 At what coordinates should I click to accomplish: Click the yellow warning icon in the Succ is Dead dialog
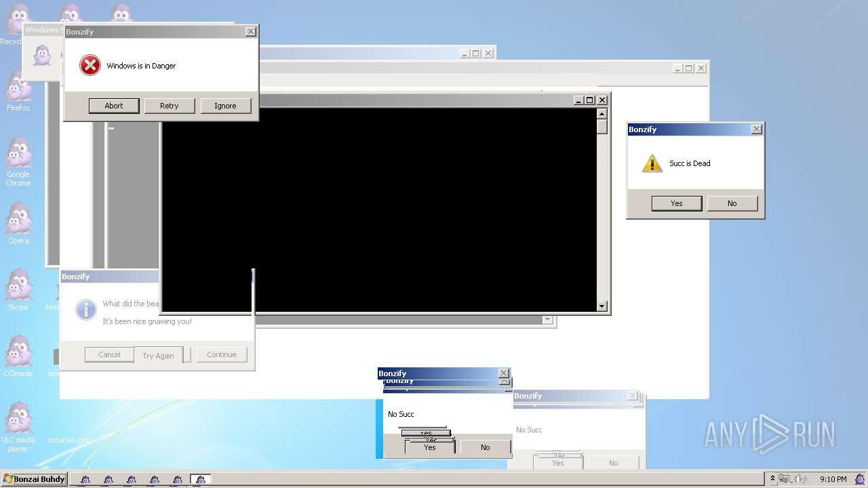click(x=652, y=163)
